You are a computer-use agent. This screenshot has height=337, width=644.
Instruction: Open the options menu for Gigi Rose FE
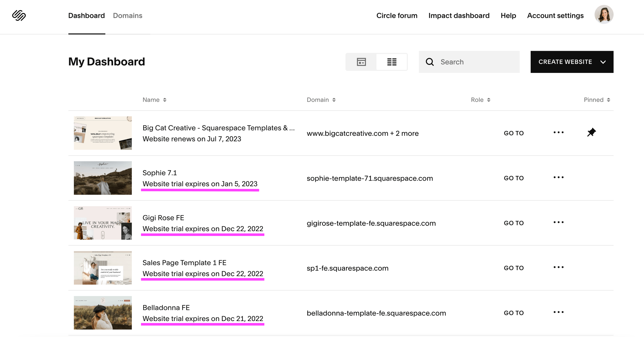coord(558,222)
